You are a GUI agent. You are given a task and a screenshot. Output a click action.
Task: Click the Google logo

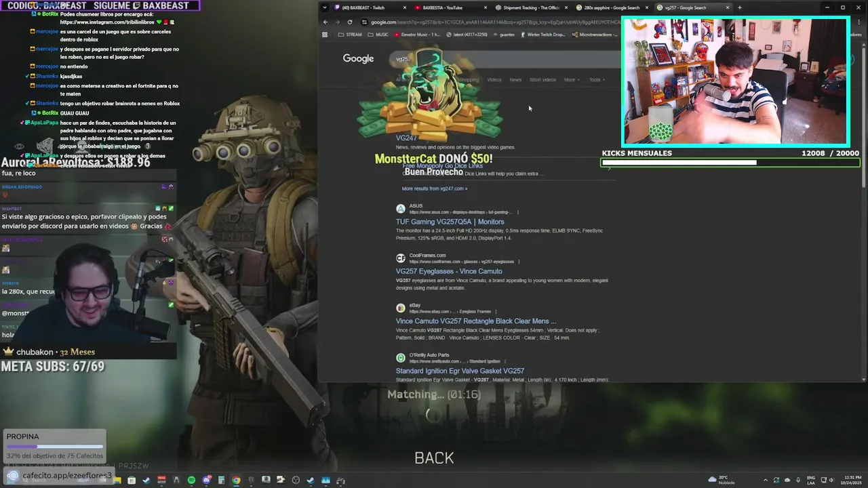[358, 59]
